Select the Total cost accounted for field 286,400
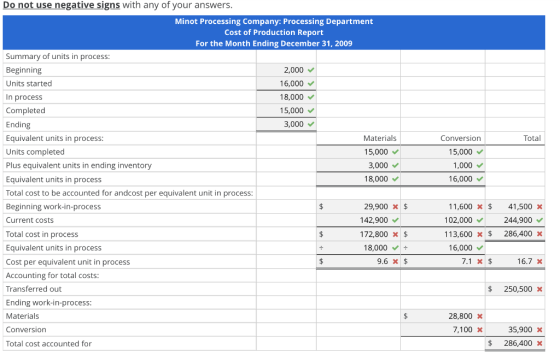Screen dimensions: 560x360 pyautogui.click(x=515, y=344)
